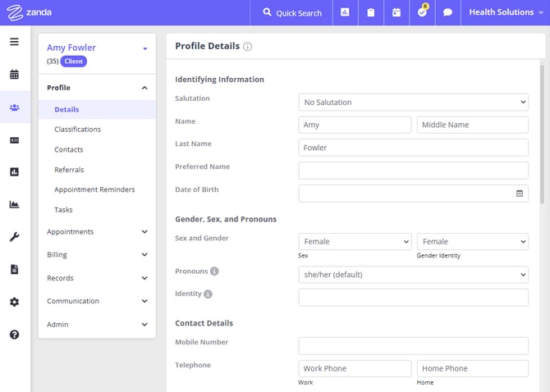Click the Profile Details info icon
This screenshot has height=392, width=550.
tap(248, 47)
